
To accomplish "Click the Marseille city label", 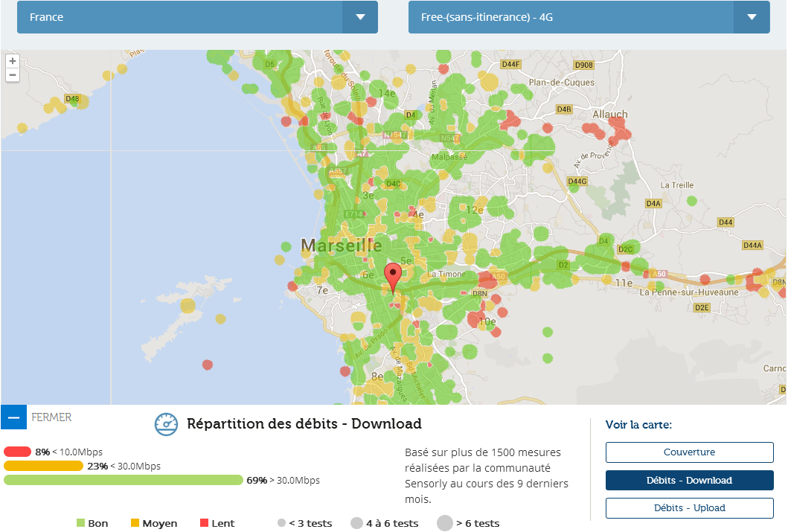I will [342, 246].
